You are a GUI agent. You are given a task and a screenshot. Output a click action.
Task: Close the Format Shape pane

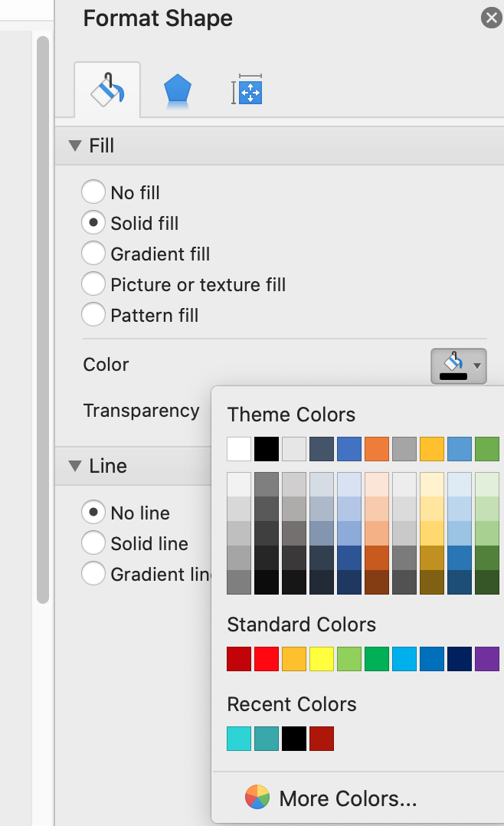(491, 18)
